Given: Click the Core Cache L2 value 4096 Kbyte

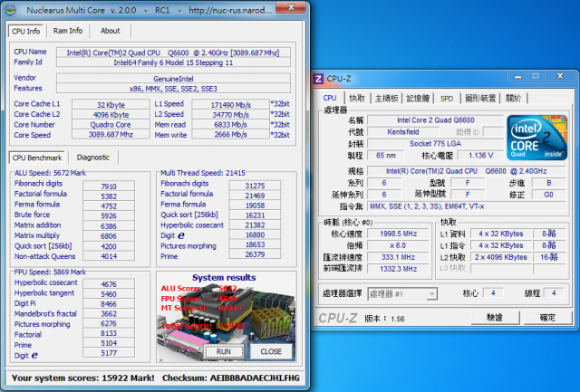Looking at the screenshot, I should (x=111, y=115).
